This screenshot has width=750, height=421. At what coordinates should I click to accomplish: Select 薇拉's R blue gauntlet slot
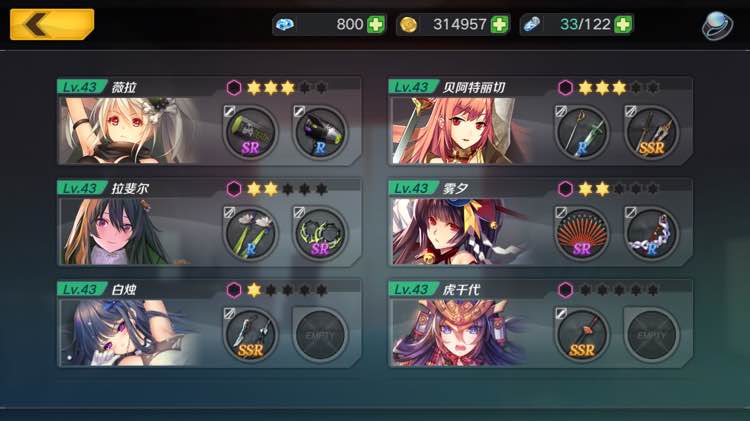click(320, 133)
